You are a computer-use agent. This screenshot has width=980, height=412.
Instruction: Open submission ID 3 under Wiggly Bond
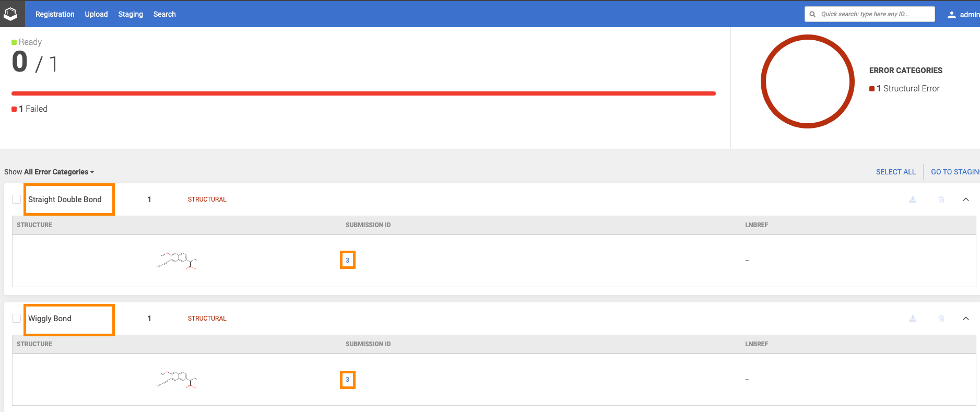click(x=347, y=380)
